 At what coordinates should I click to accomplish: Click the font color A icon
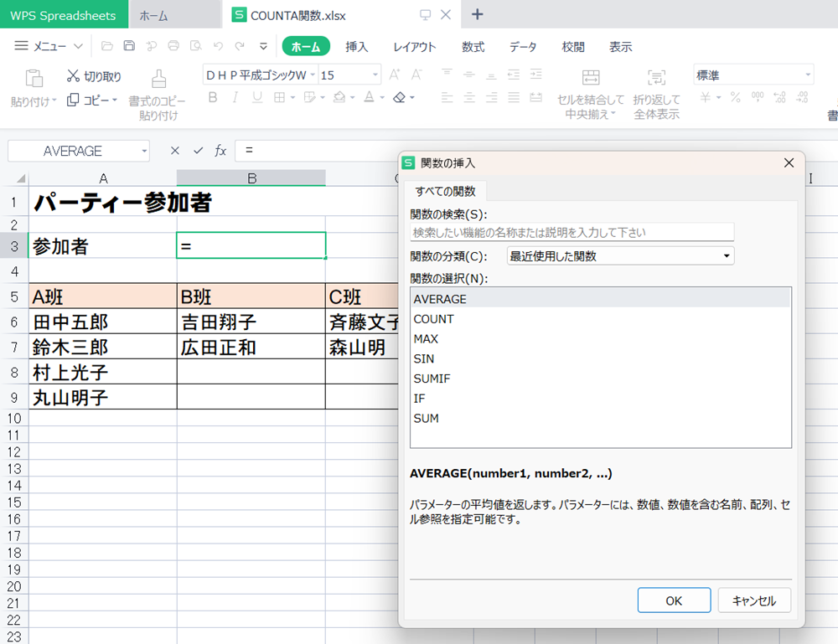point(369,97)
